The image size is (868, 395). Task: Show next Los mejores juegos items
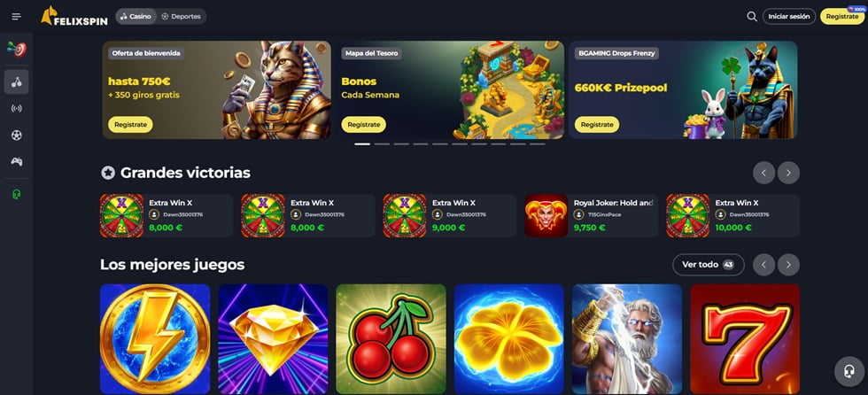[788, 265]
